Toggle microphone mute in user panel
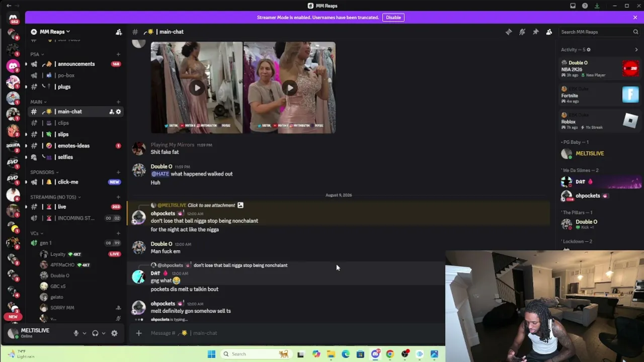Viewport: 644px width, 362px height. [76, 333]
